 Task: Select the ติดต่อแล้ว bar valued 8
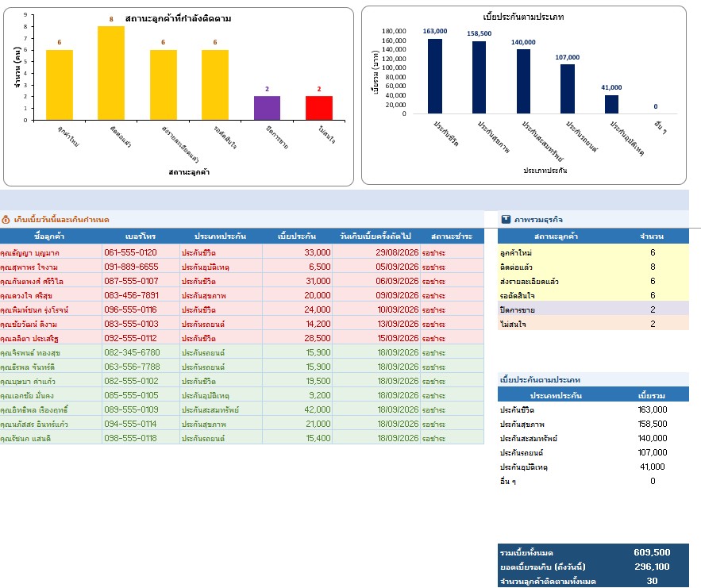[111, 73]
